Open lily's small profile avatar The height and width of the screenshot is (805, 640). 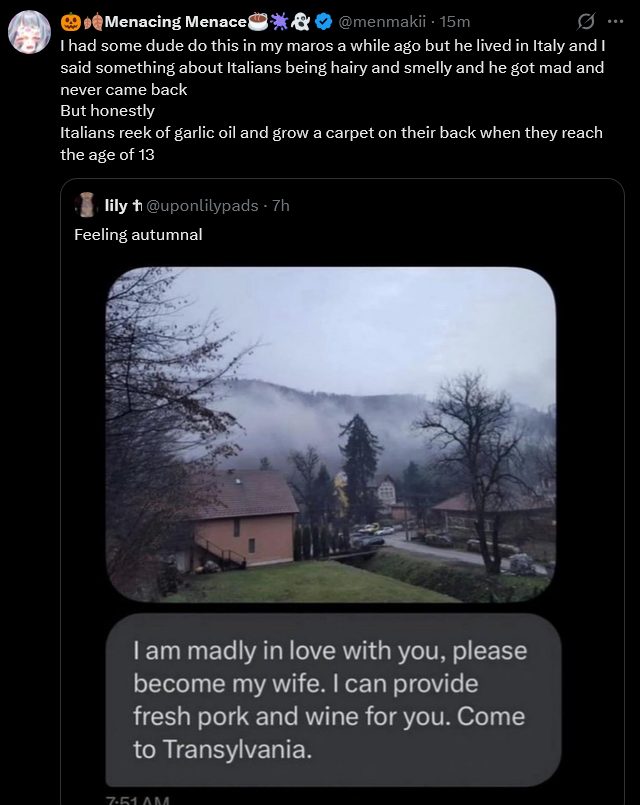[x=87, y=205]
